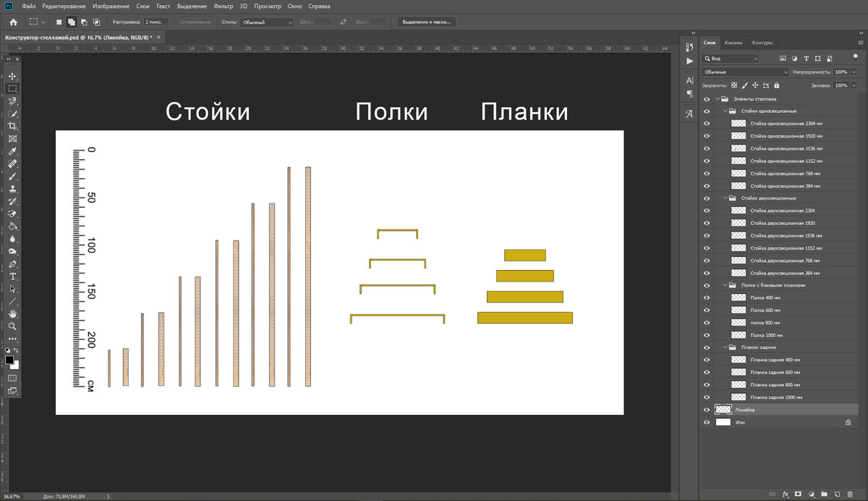The width and height of the screenshot is (868, 501).
Task: Toggle visibility of the Фон layer
Action: [x=707, y=421]
